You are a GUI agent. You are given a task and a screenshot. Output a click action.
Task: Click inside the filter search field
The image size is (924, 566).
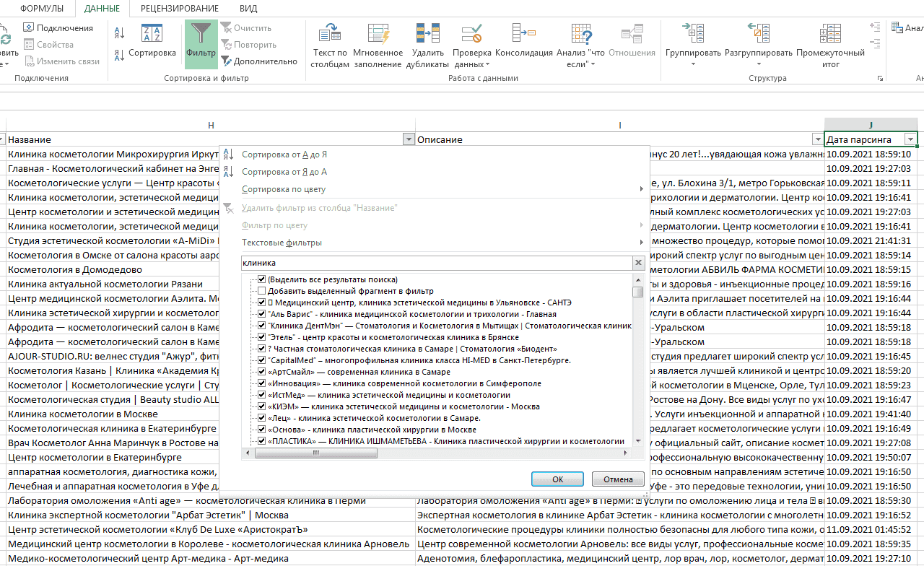tap(437, 264)
